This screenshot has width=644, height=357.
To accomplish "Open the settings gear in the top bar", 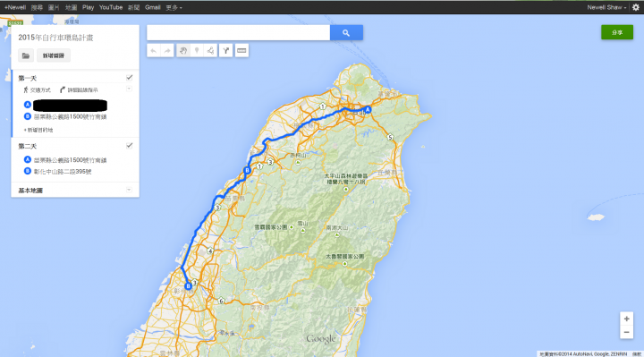I will coord(636,7).
